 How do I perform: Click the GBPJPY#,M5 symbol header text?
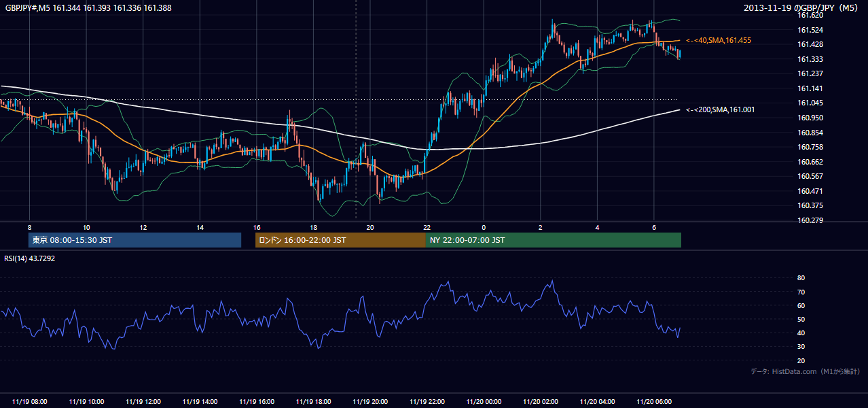coord(88,7)
